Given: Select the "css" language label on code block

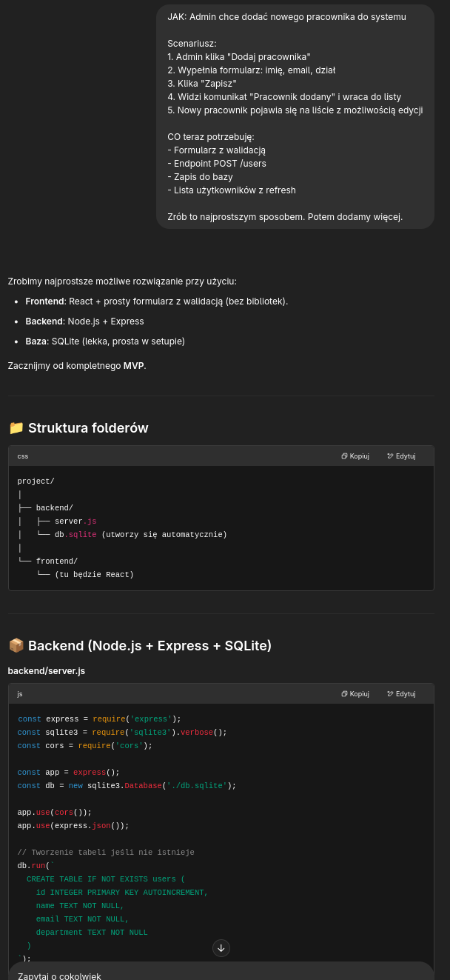Looking at the screenshot, I should point(23,456).
